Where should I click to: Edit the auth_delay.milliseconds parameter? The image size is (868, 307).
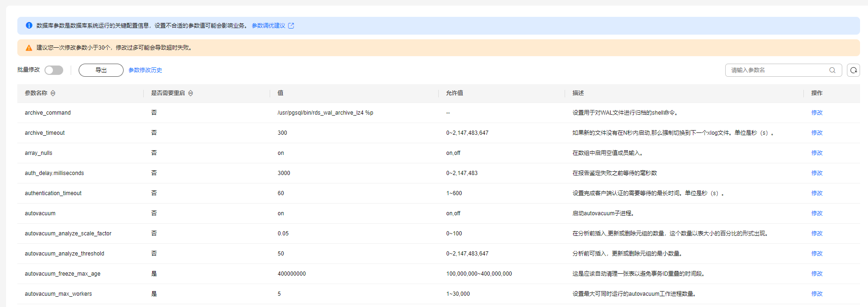click(817, 173)
